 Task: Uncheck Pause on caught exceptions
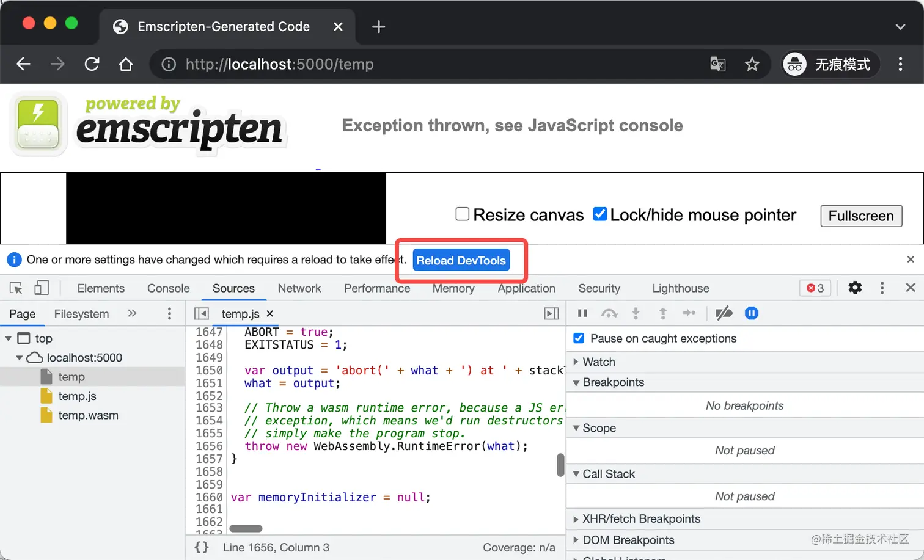click(579, 338)
